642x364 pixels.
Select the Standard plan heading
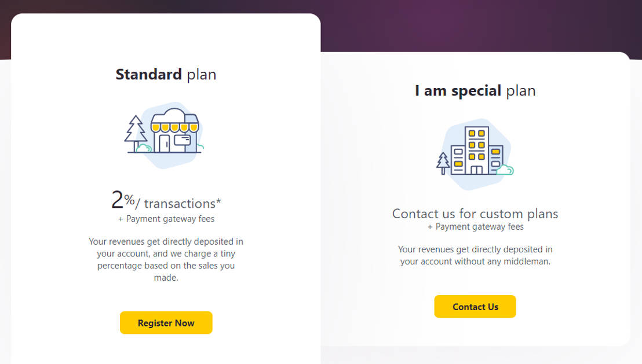[x=166, y=75]
